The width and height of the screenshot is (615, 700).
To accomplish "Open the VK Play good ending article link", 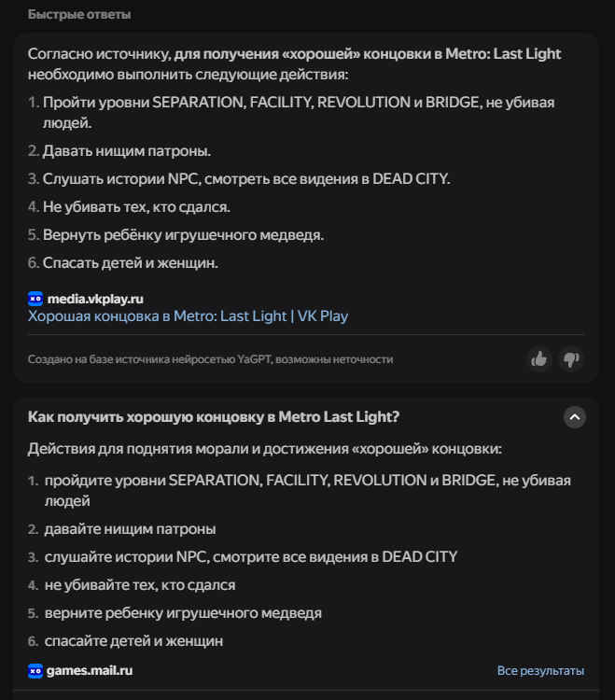I will (x=188, y=316).
